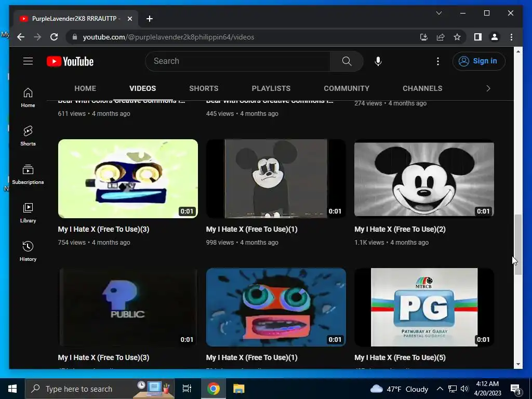Open File Explorer from taskbar
The width and height of the screenshot is (532, 399).
(x=239, y=389)
